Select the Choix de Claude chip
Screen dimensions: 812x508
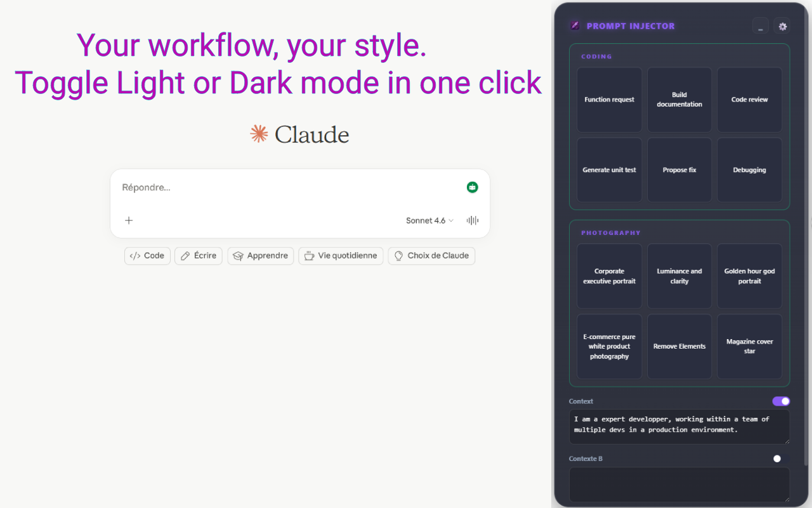[x=431, y=256]
